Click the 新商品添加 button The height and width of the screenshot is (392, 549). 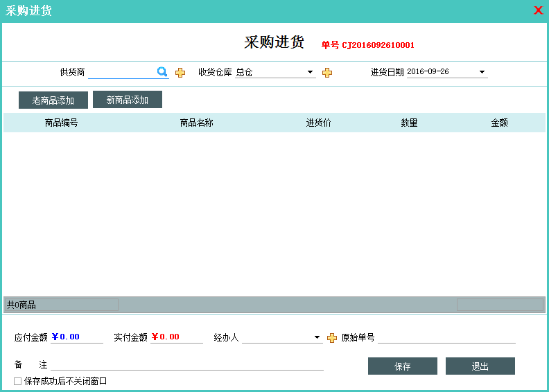[x=128, y=100]
